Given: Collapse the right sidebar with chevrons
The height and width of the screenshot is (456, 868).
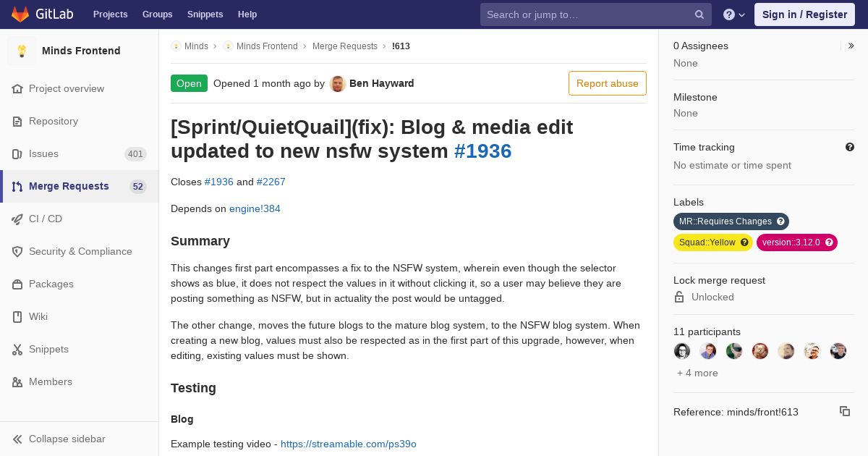Looking at the screenshot, I should (851, 46).
